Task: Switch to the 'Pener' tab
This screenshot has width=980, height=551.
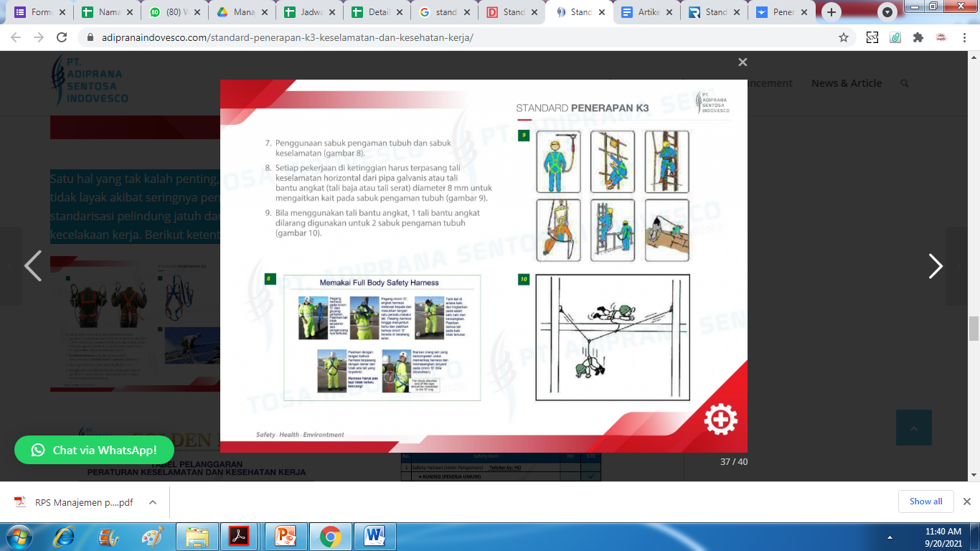Action: coord(781,12)
